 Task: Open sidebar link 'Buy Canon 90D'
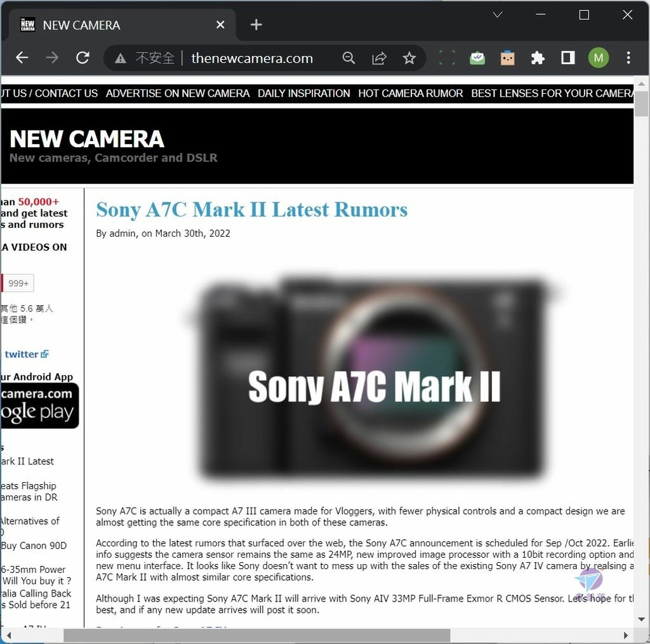[34, 546]
